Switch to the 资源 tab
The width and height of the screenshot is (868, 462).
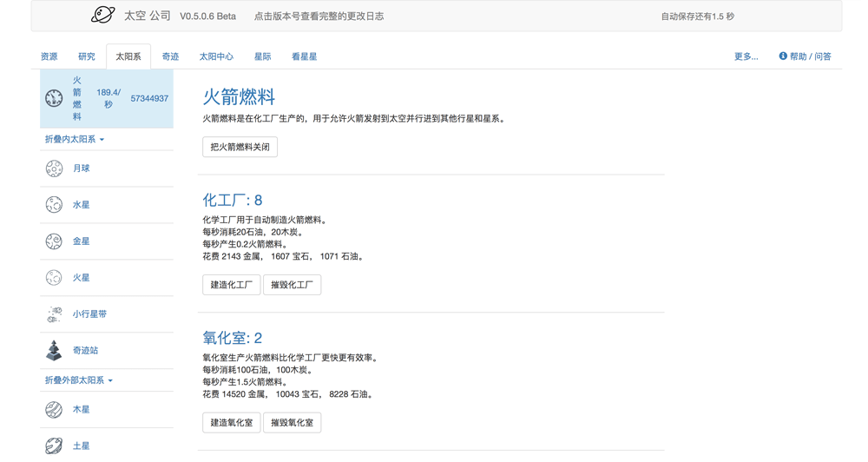pos(49,56)
